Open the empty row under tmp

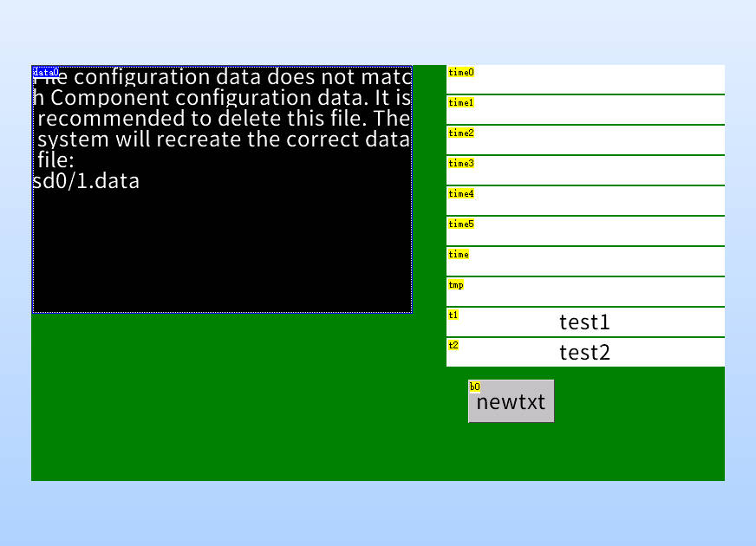point(584,298)
